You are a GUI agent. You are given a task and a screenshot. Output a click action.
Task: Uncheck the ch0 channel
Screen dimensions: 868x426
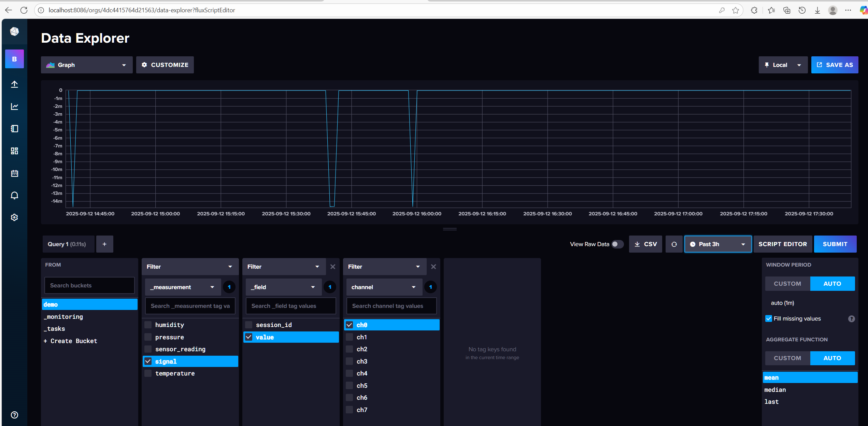point(350,325)
